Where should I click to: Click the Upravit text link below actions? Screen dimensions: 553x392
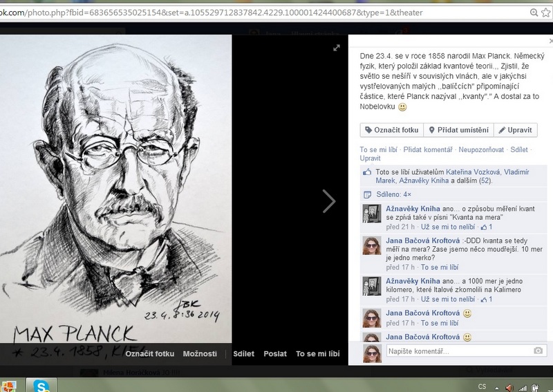pos(370,158)
